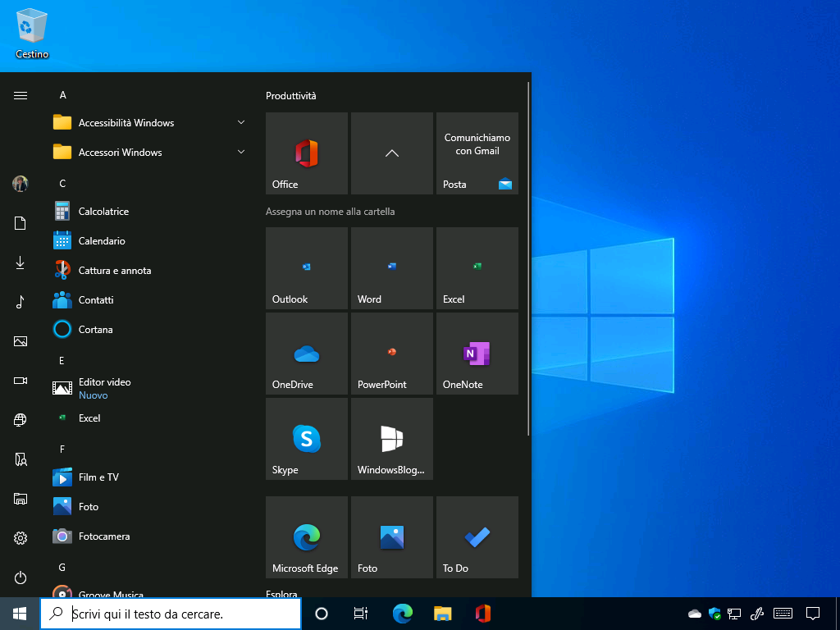Open the Microsoft Edge tile
Viewport: 840px width, 630px height.
pyautogui.click(x=307, y=537)
